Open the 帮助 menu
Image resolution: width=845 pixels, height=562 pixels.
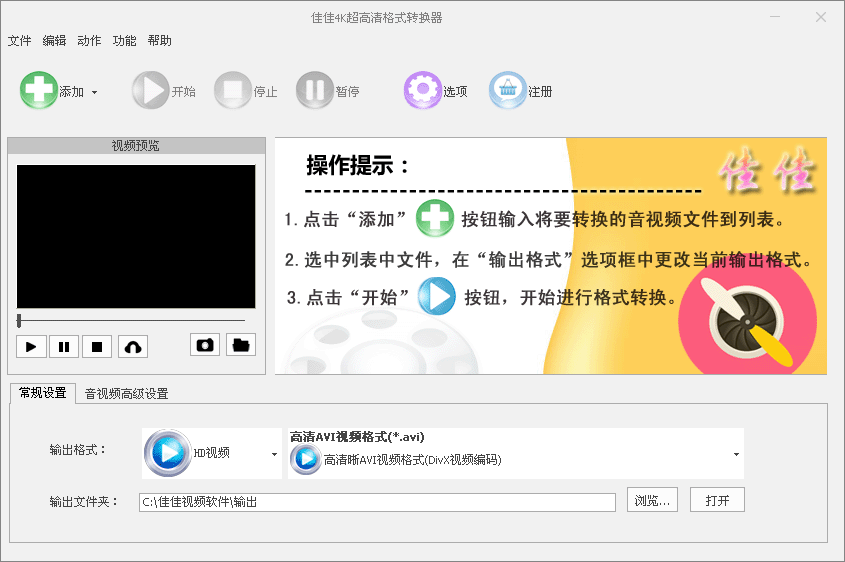point(160,41)
